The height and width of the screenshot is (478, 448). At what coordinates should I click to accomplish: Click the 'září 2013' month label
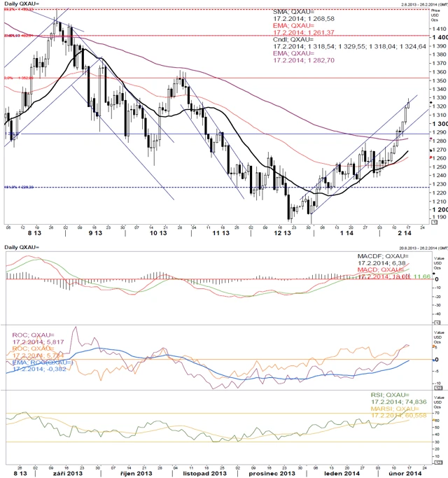pos(68,473)
